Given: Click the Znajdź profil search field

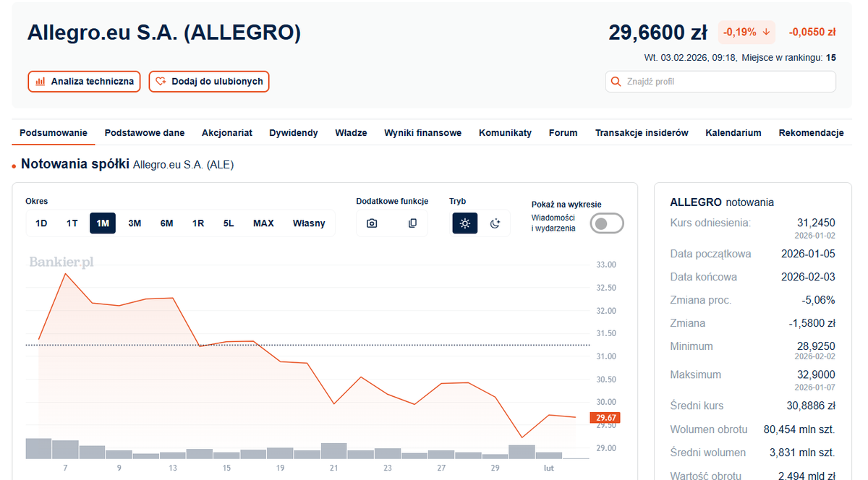Looking at the screenshot, I should coord(720,82).
